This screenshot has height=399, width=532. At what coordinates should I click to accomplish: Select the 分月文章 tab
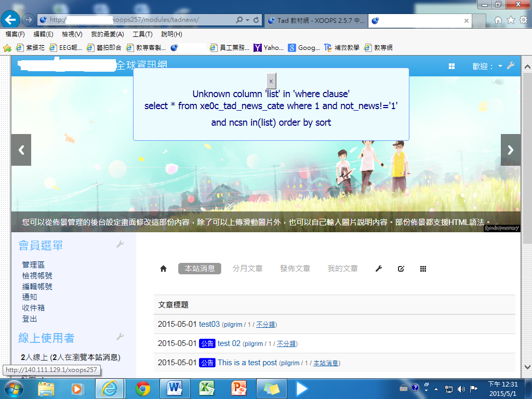(x=247, y=269)
